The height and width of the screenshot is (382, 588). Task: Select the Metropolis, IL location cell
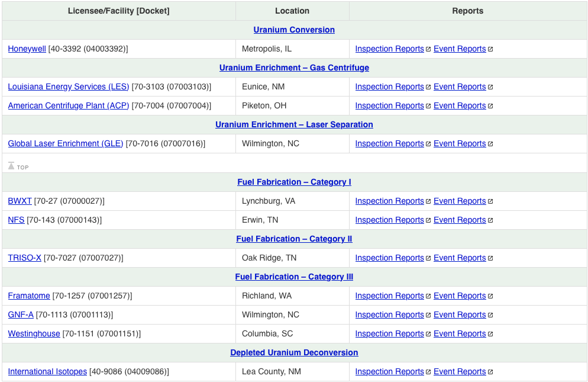(292, 49)
